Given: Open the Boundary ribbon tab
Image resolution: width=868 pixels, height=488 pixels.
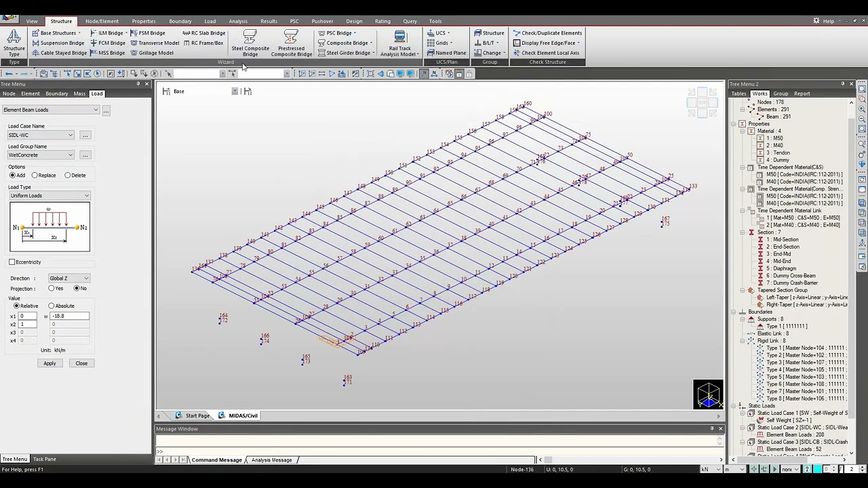Looking at the screenshot, I should coord(180,21).
